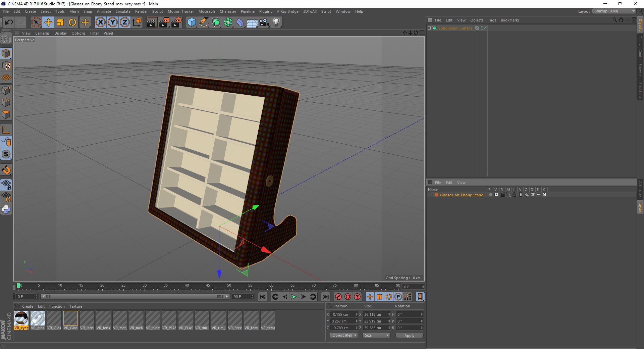Select the VR_glas glass material thumbnail
Screen dimensions: 644x349
coord(38,320)
